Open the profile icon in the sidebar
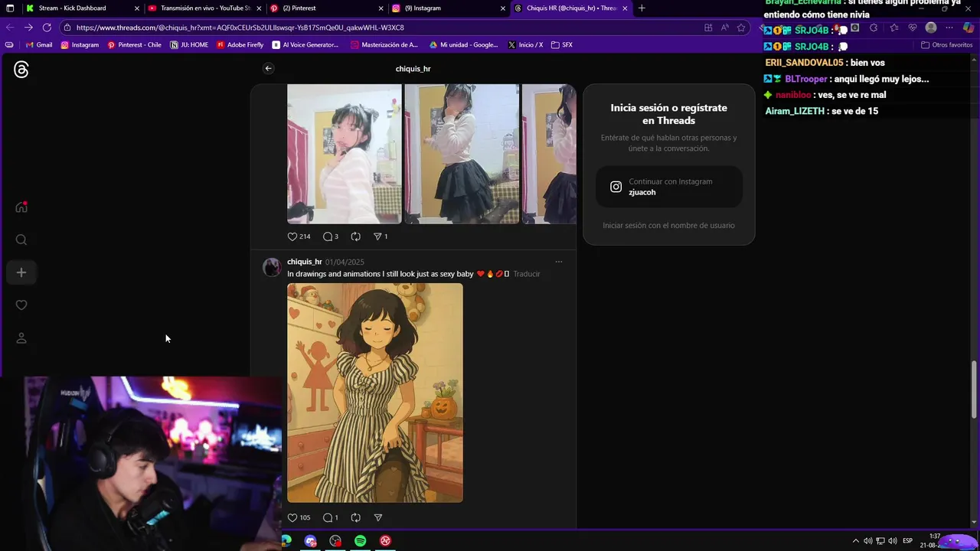Screen dimensions: 980x551 (21, 338)
